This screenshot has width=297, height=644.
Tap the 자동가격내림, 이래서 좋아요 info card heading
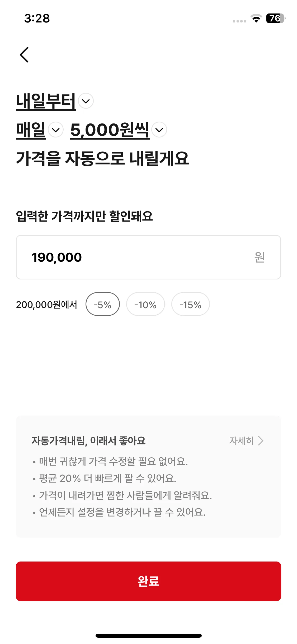pos(89,441)
